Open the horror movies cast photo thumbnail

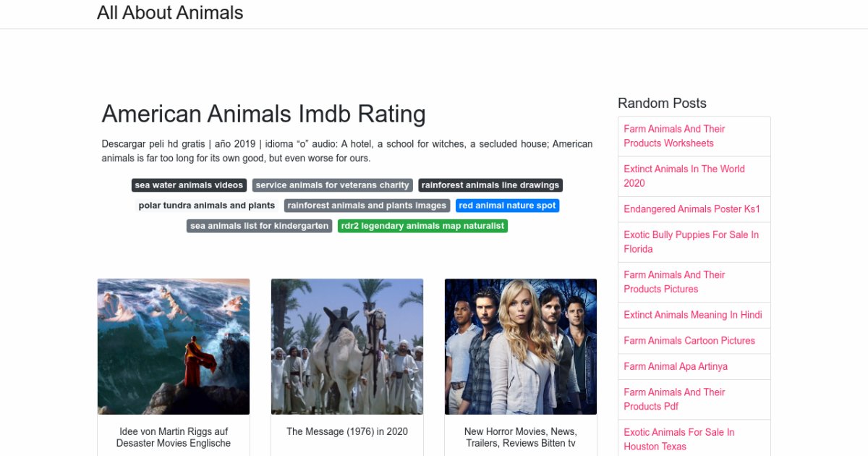tap(521, 346)
